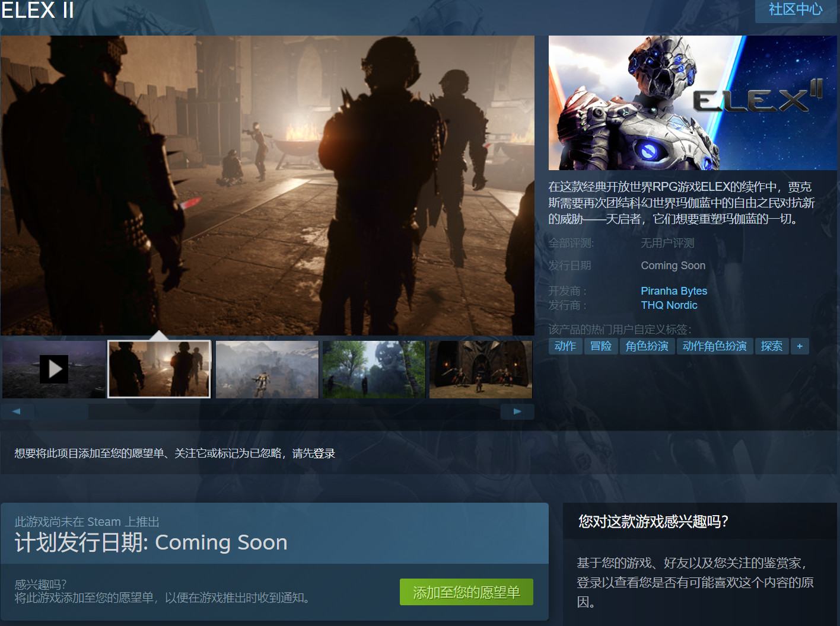Click the plus icon to add tags

[800, 346]
